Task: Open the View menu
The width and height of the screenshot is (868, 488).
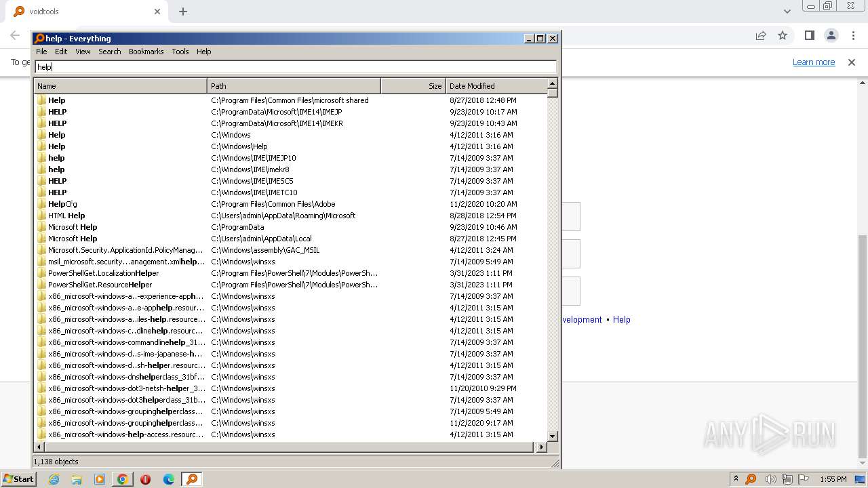Action: (x=83, y=52)
